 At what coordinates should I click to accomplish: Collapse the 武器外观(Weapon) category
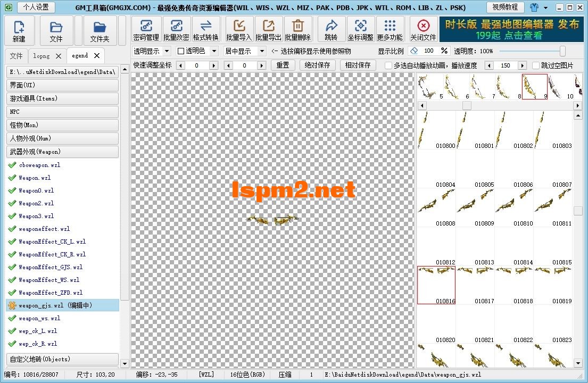pyautogui.click(x=62, y=152)
